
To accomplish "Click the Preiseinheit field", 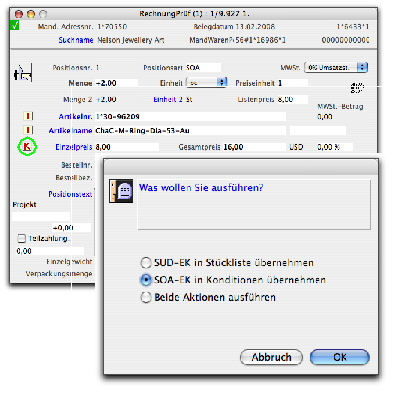I will [292, 83].
